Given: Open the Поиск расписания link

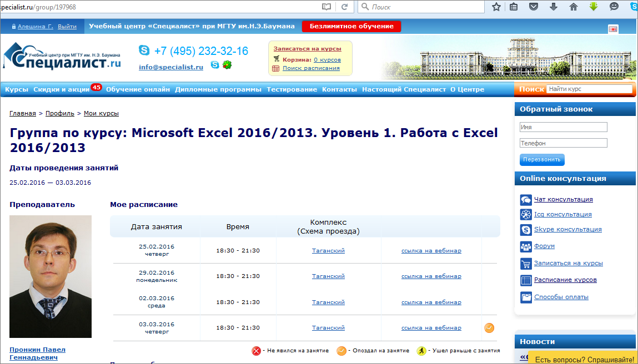Looking at the screenshot, I should 312,68.
